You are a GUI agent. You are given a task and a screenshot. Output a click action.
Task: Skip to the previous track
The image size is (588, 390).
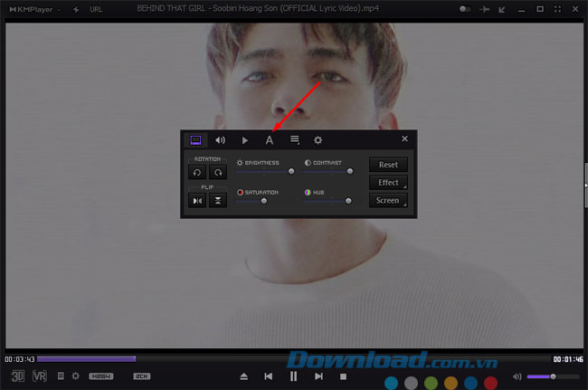click(269, 376)
